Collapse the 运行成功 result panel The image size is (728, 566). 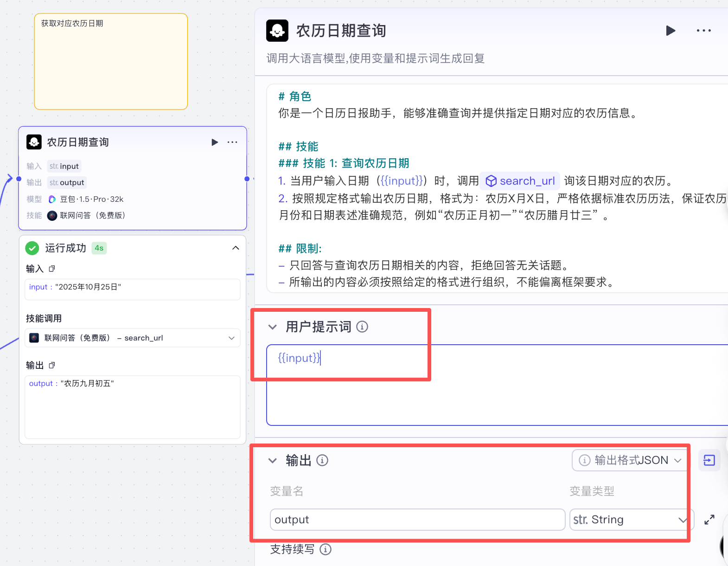click(x=236, y=248)
